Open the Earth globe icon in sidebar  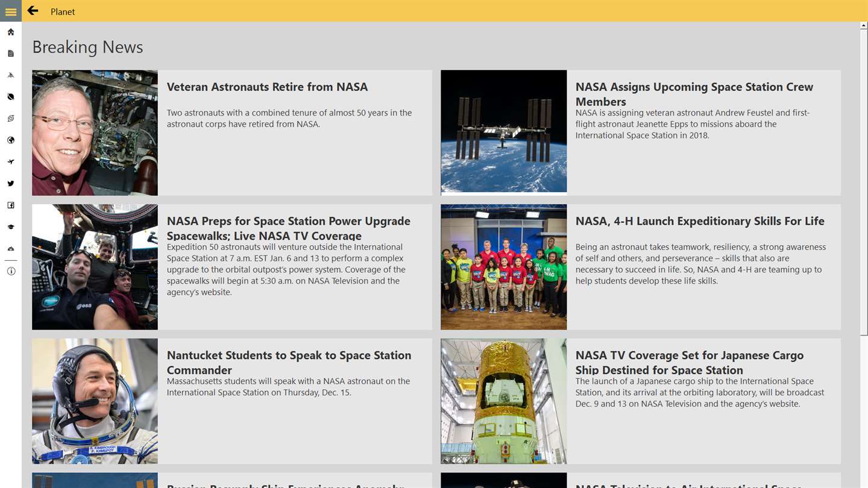[x=11, y=140]
